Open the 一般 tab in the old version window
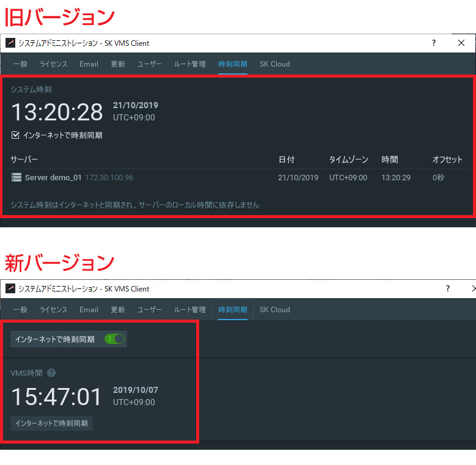476x465 pixels. (20, 64)
